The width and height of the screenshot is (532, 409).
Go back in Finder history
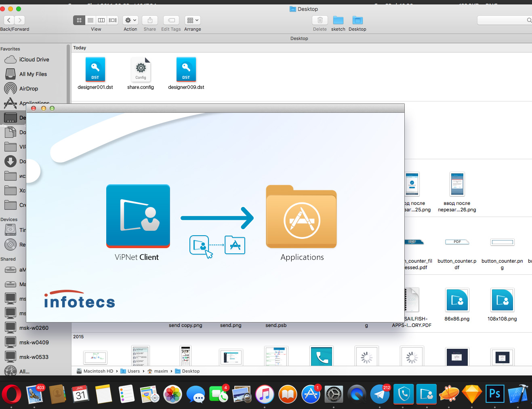point(9,20)
